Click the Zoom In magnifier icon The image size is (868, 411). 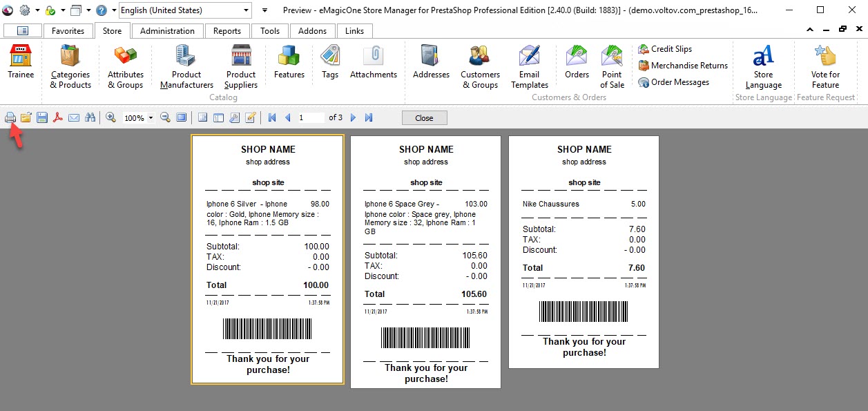coord(110,117)
